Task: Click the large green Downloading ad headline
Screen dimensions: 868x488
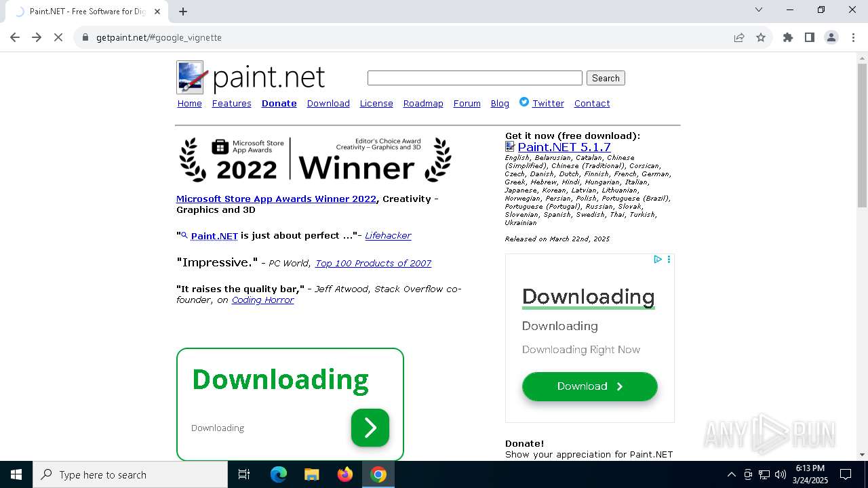Action: click(x=280, y=380)
